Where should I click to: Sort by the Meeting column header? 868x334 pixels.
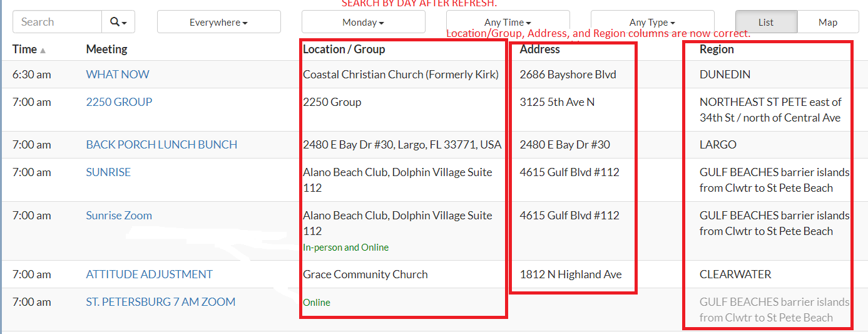click(106, 49)
